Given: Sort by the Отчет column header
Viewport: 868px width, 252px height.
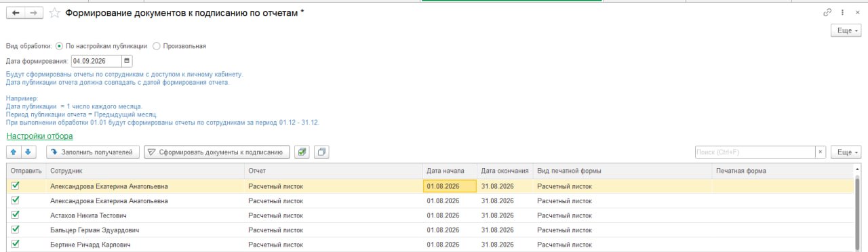Looking at the screenshot, I should (x=333, y=171).
